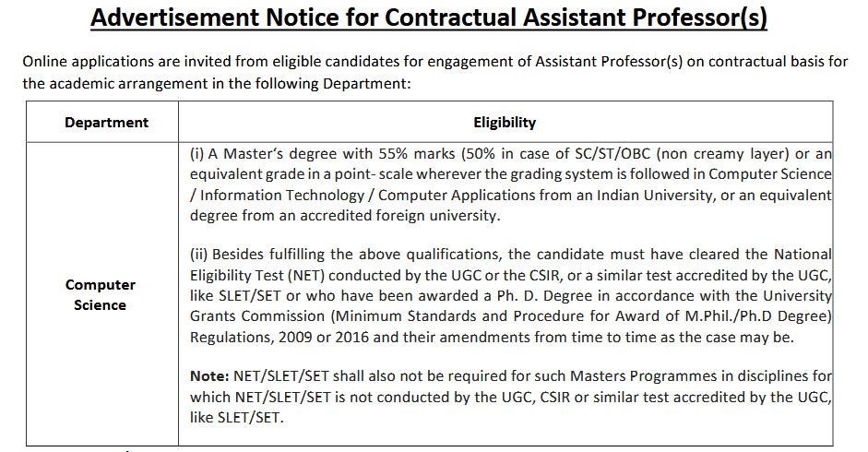This screenshot has height=452, width=868.
Task: Click 'like SLET/SET.' ending the note
Action: point(237,417)
